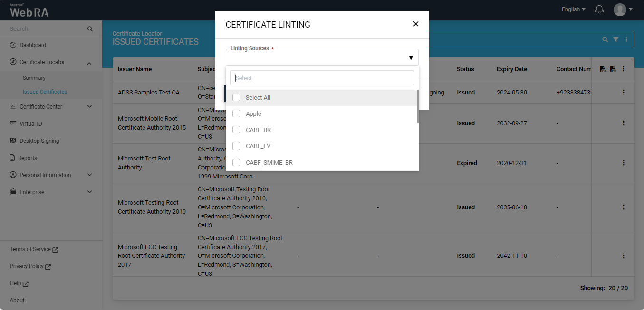Open actions menu for Microsoft Test Root Authority row
This screenshot has width=644, height=310.
tap(624, 163)
